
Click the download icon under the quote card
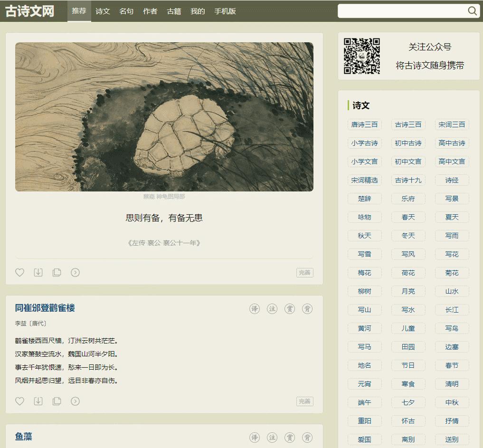tap(38, 272)
